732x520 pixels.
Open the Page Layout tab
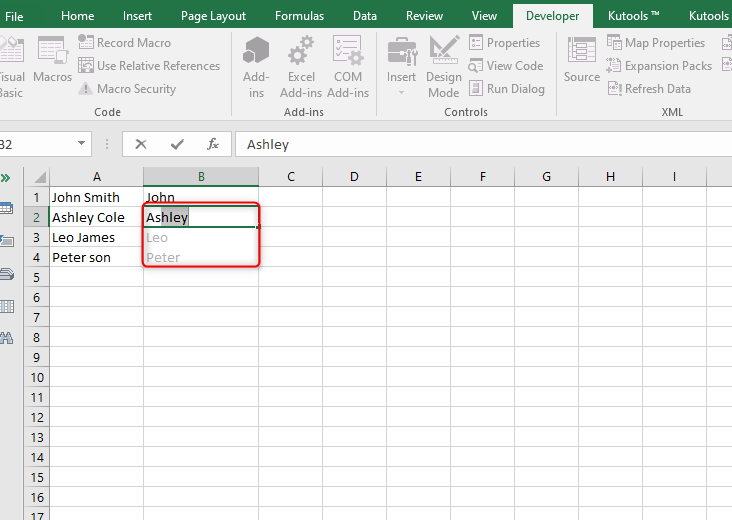(x=214, y=16)
